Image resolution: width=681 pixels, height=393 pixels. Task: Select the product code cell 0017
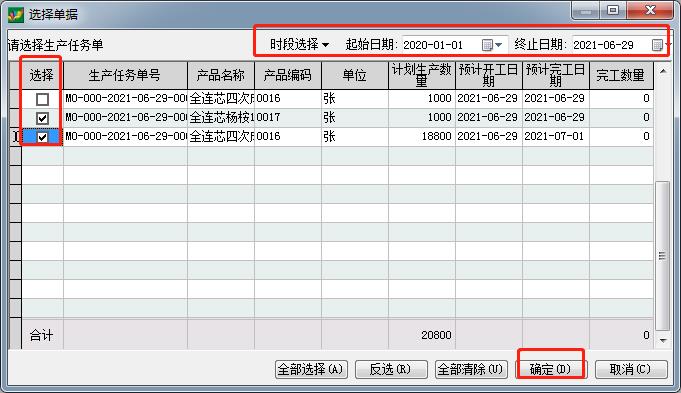click(288, 117)
